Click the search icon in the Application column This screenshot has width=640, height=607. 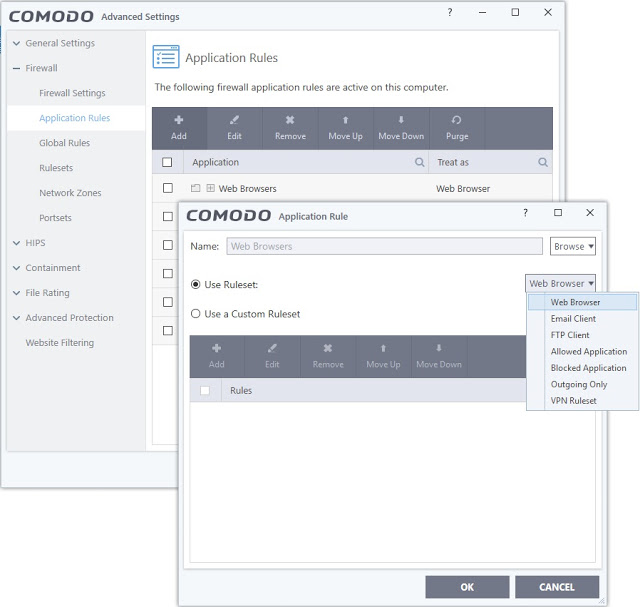coord(419,162)
